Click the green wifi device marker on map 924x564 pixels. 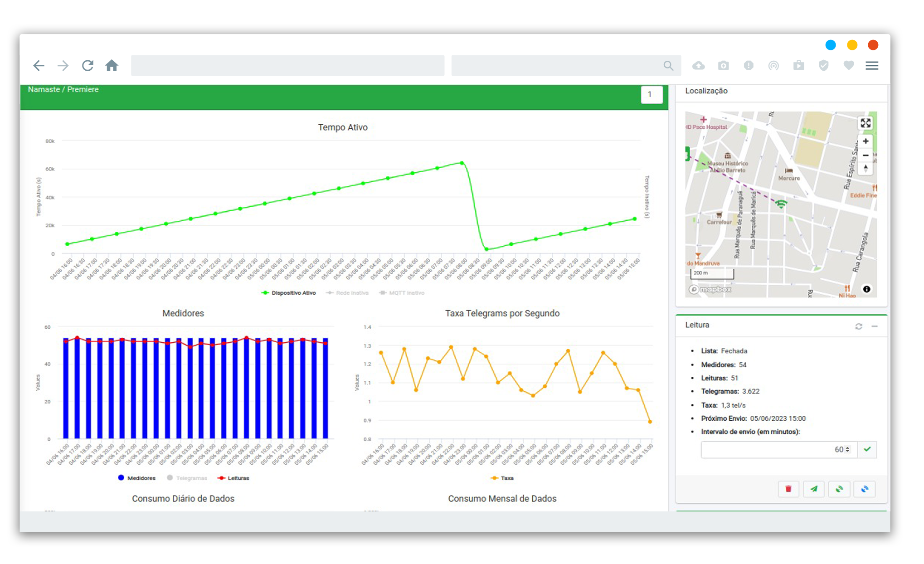click(x=781, y=204)
